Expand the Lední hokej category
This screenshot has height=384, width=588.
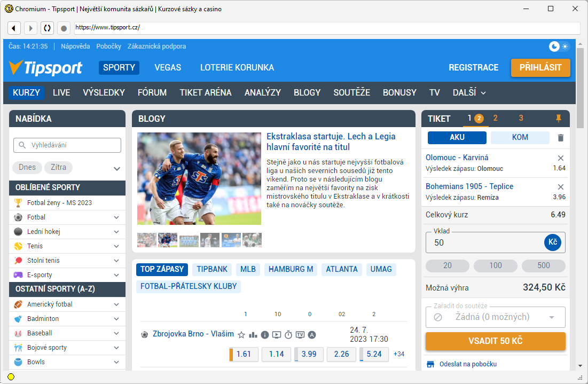click(116, 232)
